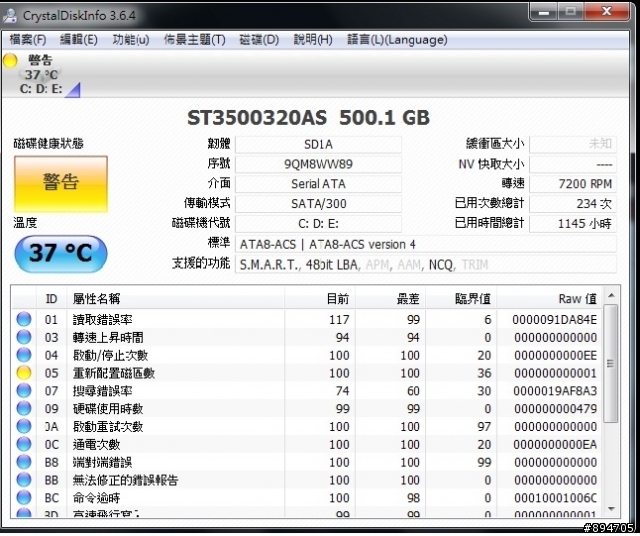Click the 磁碟機代號 field showing C: D: E:
Screen dimensions: 640x536
(318, 224)
